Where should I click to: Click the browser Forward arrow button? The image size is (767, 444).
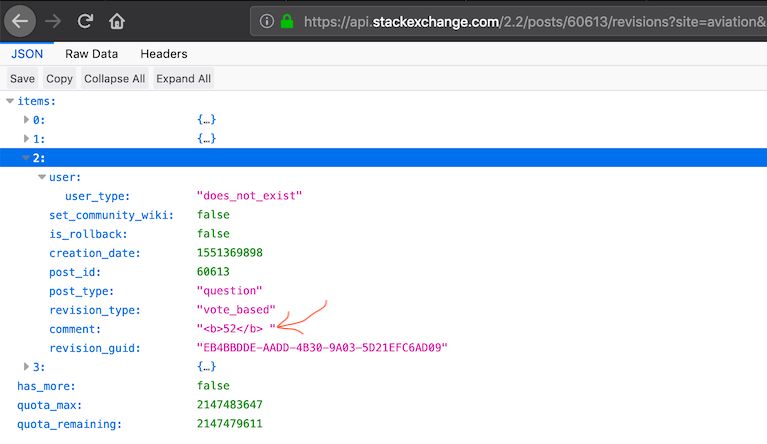pos(53,21)
